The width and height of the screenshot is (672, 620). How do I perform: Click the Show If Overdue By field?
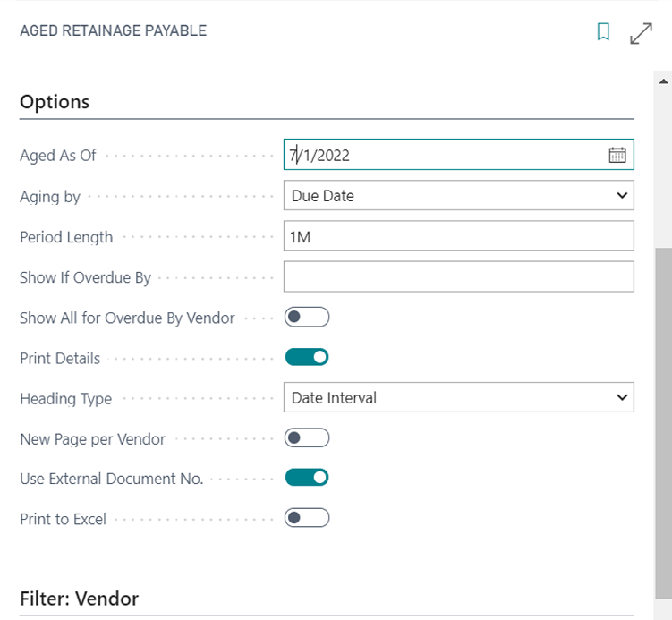coord(458,276)
